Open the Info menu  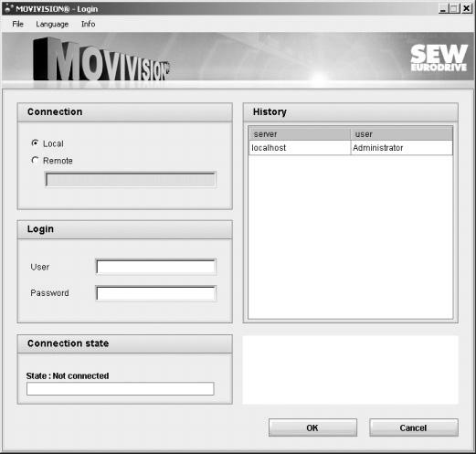tap(89, 24)
